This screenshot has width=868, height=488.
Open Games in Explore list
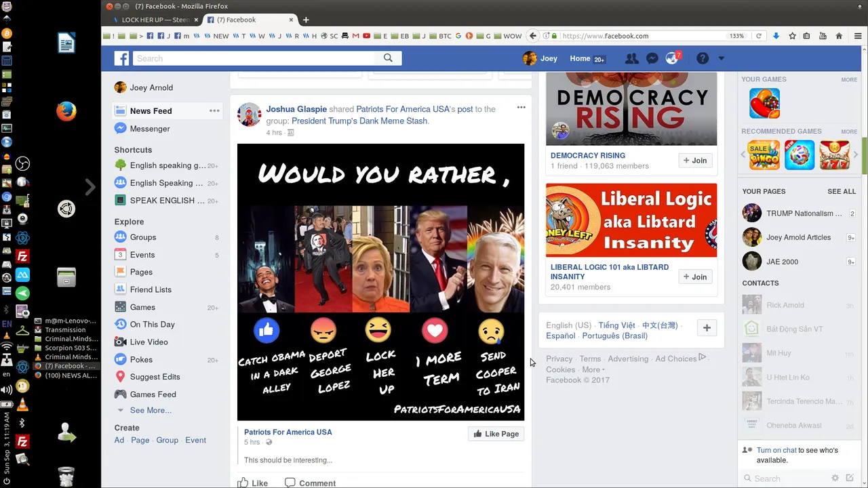click(142, 307)
